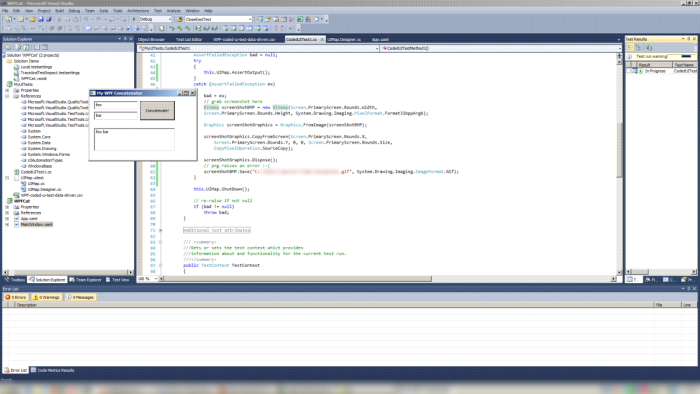Expand the Additional test attributes region

point(161,230)
